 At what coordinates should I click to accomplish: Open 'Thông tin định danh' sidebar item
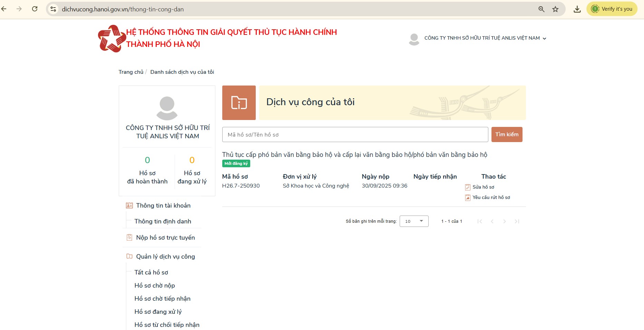coord(163,221)
